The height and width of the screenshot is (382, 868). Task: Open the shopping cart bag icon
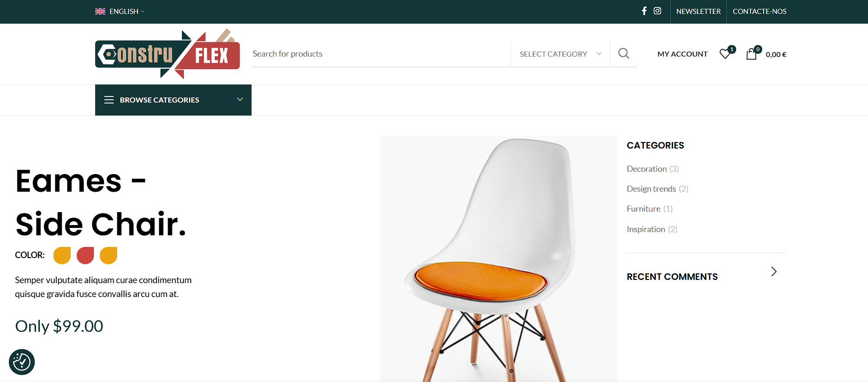click(x=751, y=54)
